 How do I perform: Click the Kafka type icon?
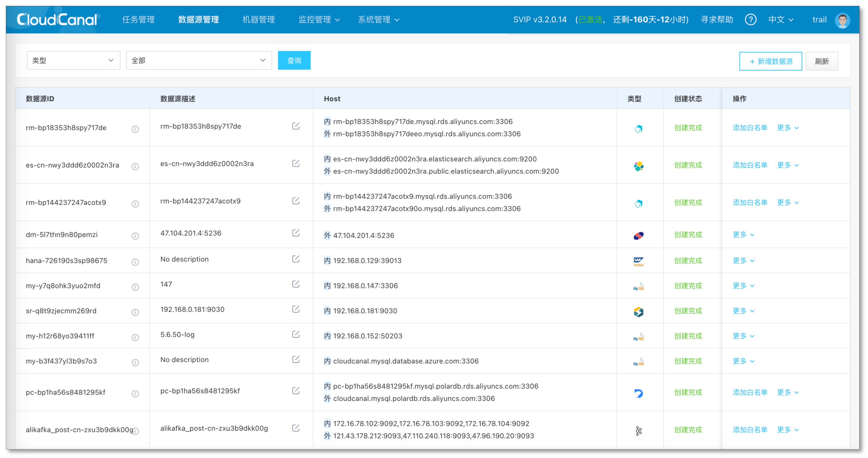click(x=638, y=431)
